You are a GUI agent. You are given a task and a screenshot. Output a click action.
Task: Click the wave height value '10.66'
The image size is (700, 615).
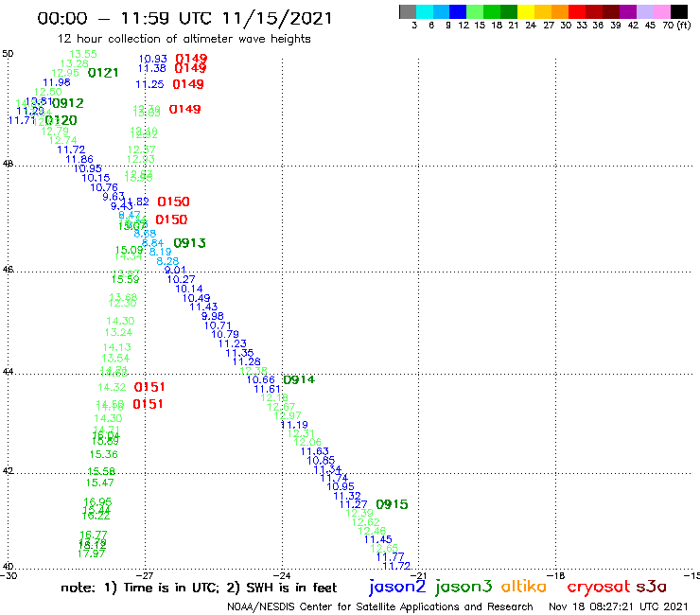point(261,379)
